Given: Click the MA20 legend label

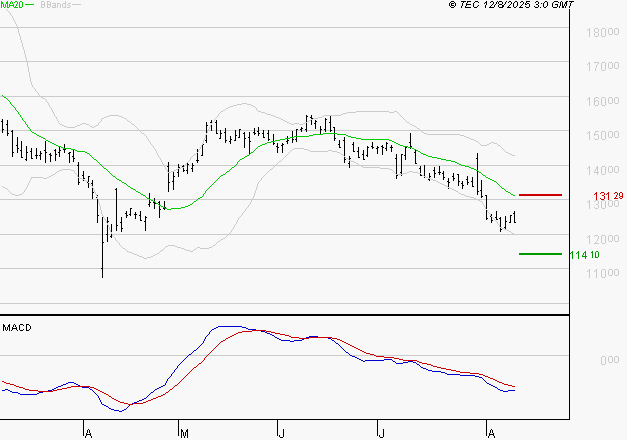Looking at the screenshot, I should pos(11,6).
